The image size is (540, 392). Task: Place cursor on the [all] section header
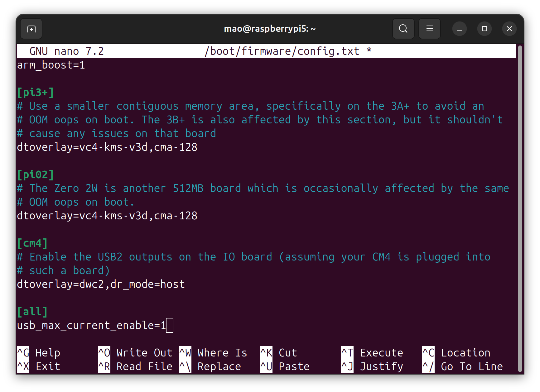(32, 312)
